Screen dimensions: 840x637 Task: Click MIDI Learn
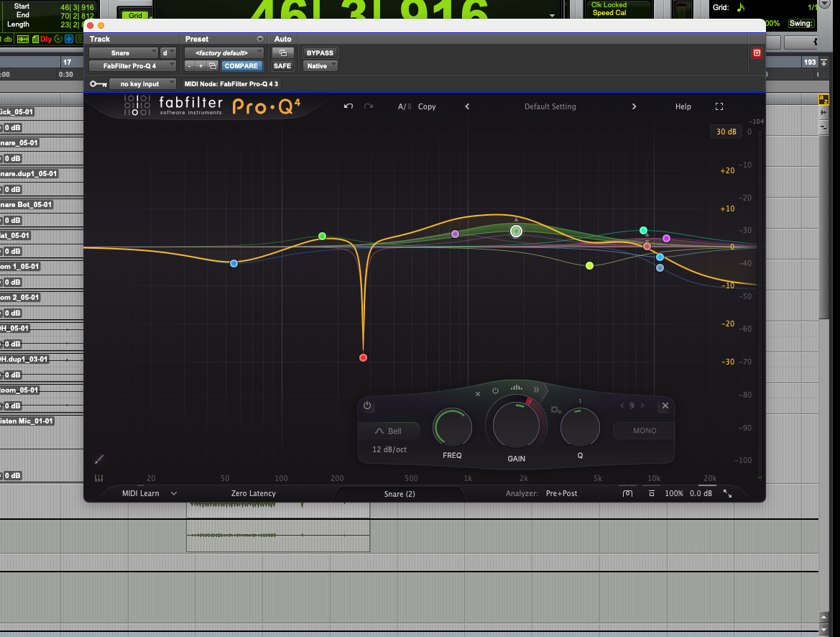[140, 493]
